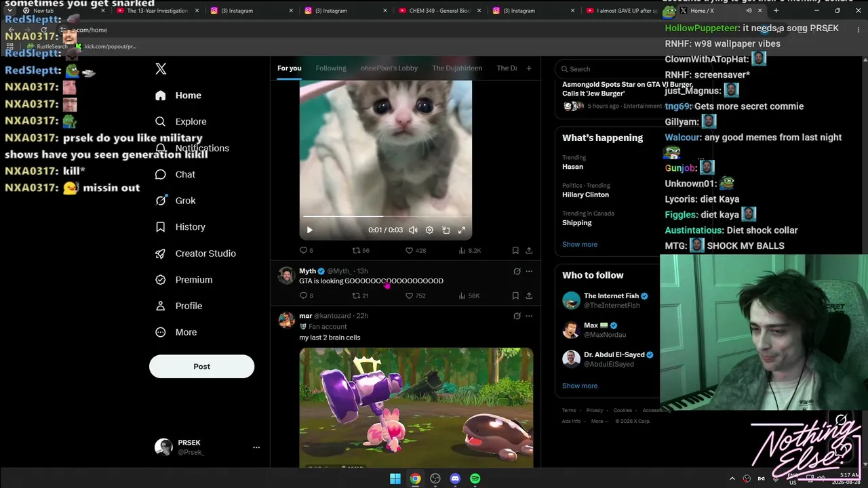
Task: Bookmark the kitten video post
Action: click(x=515, y=250)
